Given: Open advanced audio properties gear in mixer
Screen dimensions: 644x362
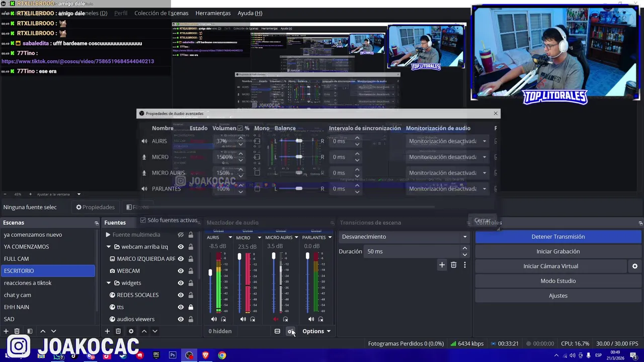Looking at the screenshot, I should [290, 331].
